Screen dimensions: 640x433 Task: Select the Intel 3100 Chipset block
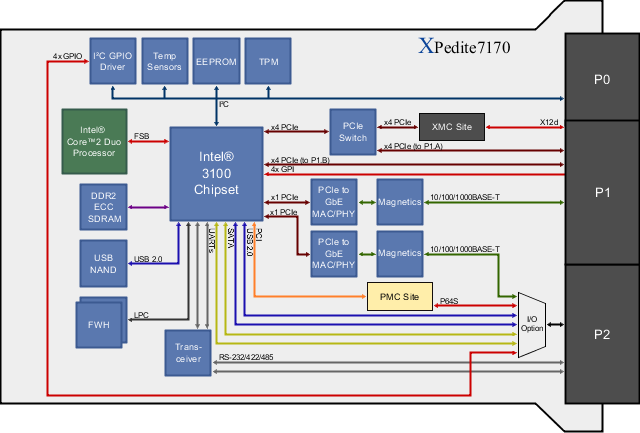(216, 174)
